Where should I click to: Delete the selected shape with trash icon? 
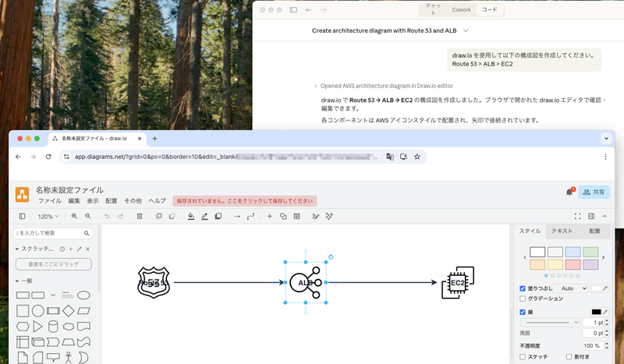pyautogui.click(x=140, y=216)
